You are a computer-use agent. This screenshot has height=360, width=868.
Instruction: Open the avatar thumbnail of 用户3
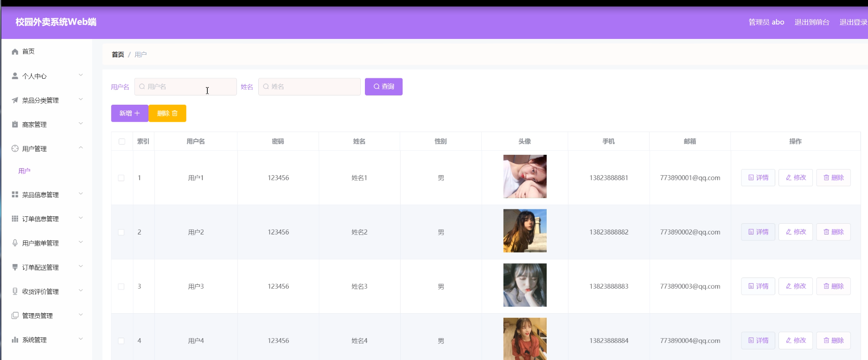pos(525,285)
